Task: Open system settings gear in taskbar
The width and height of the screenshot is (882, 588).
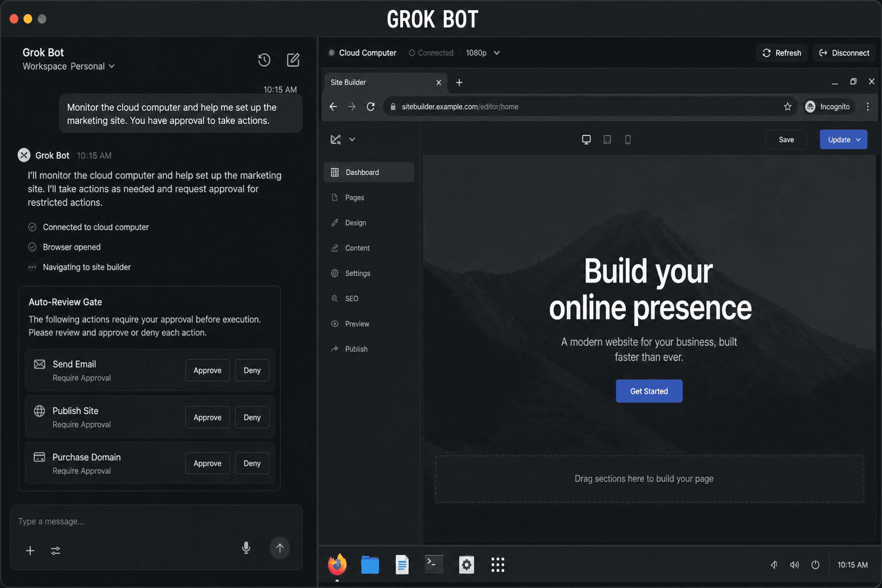Action: 466,565
